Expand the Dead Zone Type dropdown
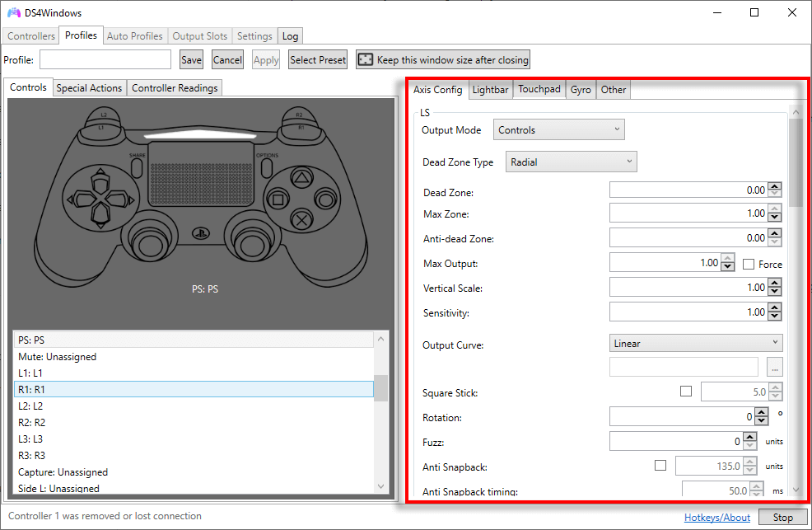 pos(571,162)
